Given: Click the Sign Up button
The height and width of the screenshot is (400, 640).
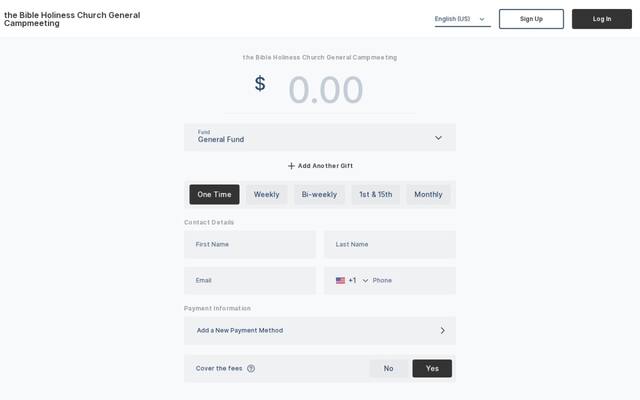Looking at the screenshot, I should [531, 19].
